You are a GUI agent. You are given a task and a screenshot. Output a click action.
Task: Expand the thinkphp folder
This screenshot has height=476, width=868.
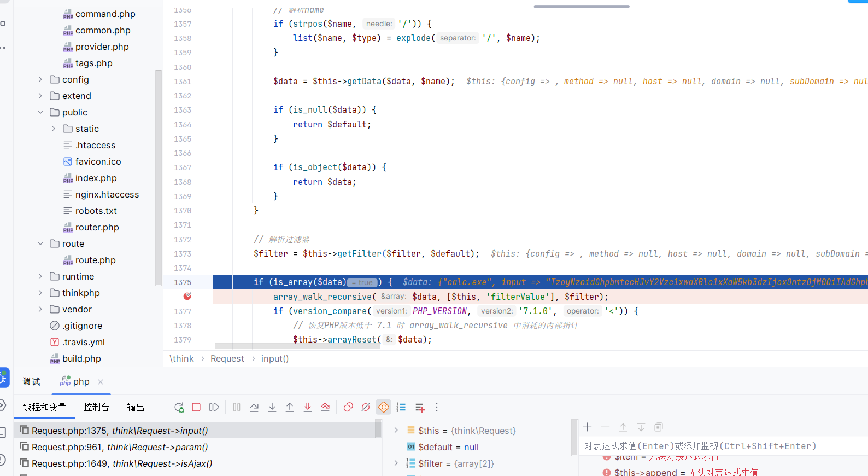click(x=40, y=293)
